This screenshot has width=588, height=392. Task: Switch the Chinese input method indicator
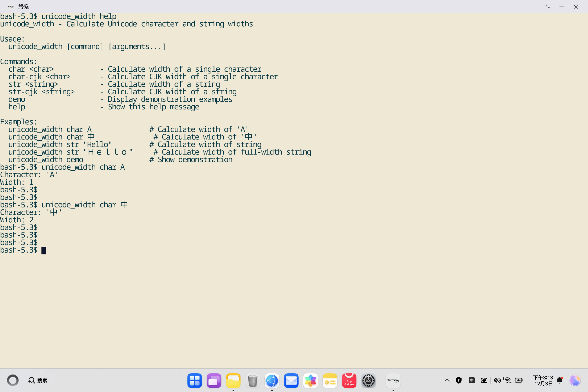pos(472,381)
